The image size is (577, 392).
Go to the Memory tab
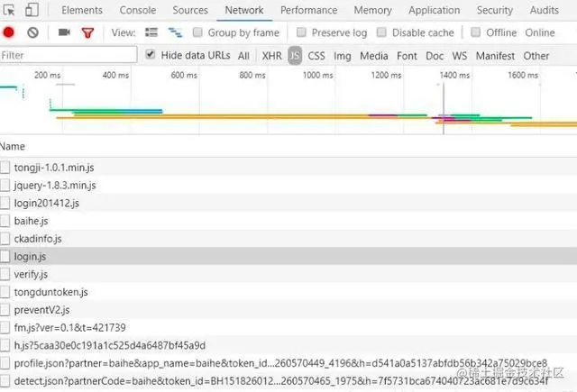372,10
